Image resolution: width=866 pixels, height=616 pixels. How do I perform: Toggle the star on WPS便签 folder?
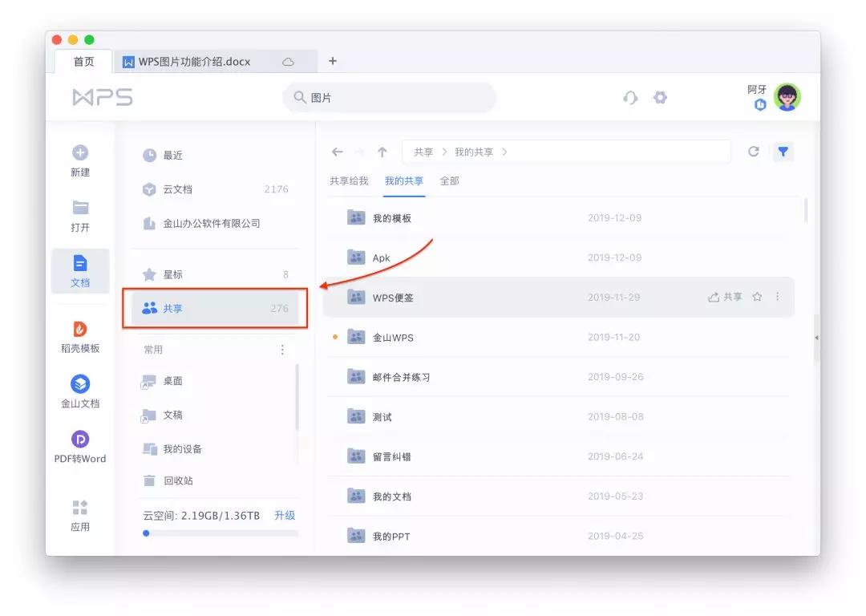tap(757, 296)
